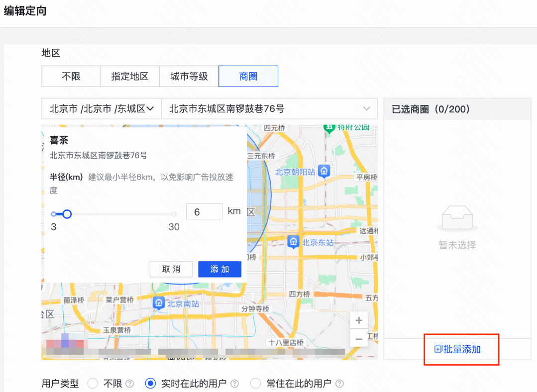This screenshot has height=392, width=537.
Task: Select the 不限 user type radio button
Action: [x=92, y=384]
